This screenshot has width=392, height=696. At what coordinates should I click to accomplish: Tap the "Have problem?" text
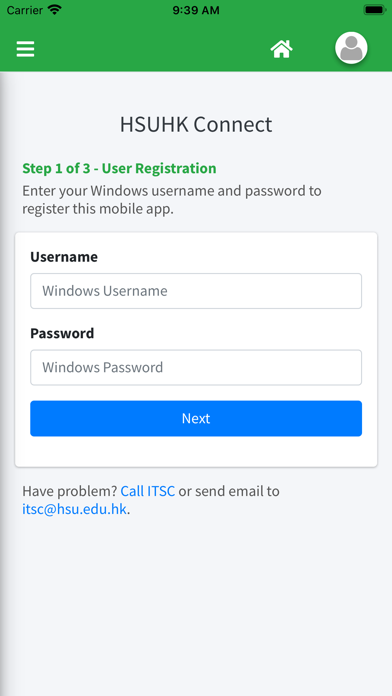tap(70, 491)
